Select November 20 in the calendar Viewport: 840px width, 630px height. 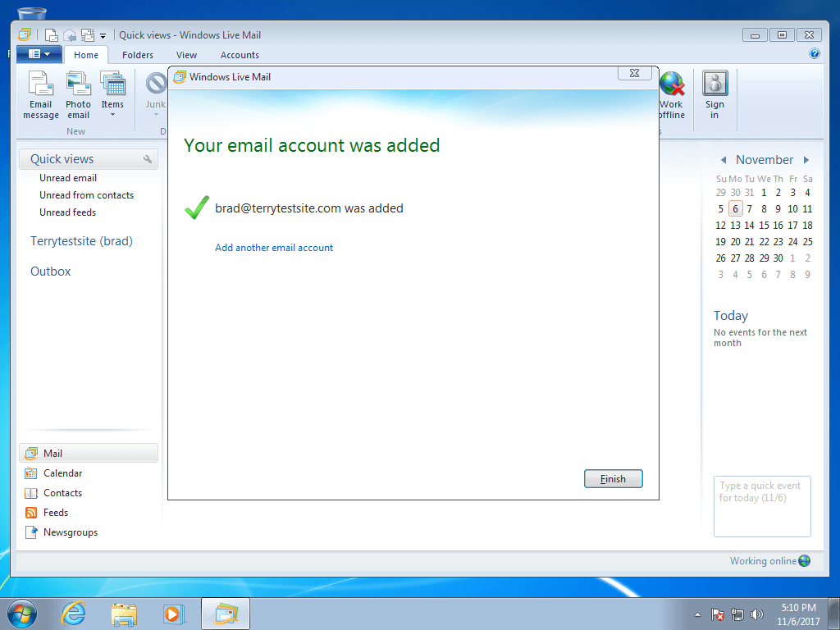736,242
